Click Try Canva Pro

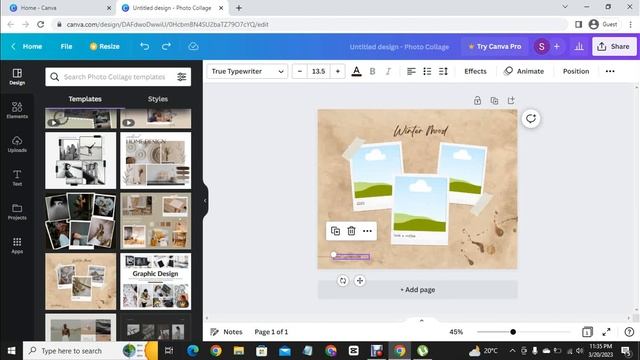coord(495,47)
